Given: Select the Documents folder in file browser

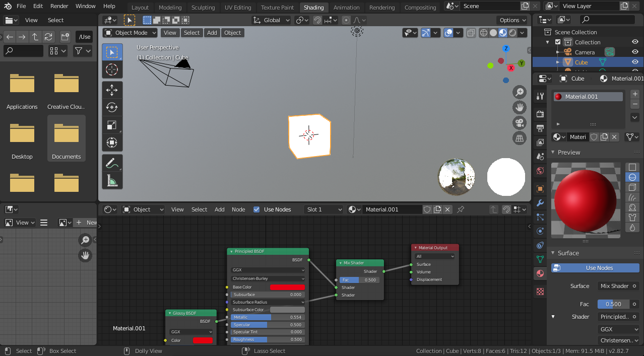Looking at the screenshot, I should [x=67, y=138].
